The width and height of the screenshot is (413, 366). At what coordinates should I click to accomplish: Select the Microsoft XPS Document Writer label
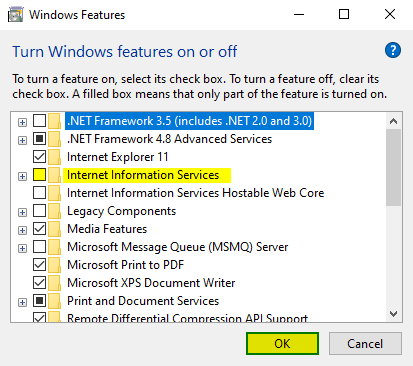pos(151,283)
